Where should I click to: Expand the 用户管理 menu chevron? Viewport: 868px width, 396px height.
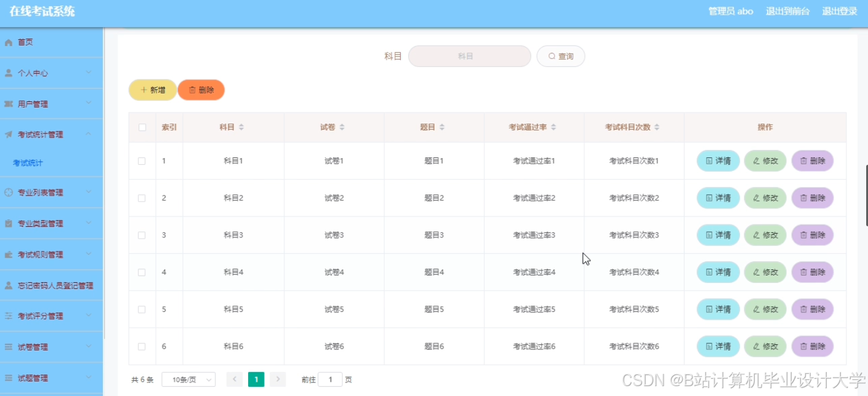tap(89, 103)
